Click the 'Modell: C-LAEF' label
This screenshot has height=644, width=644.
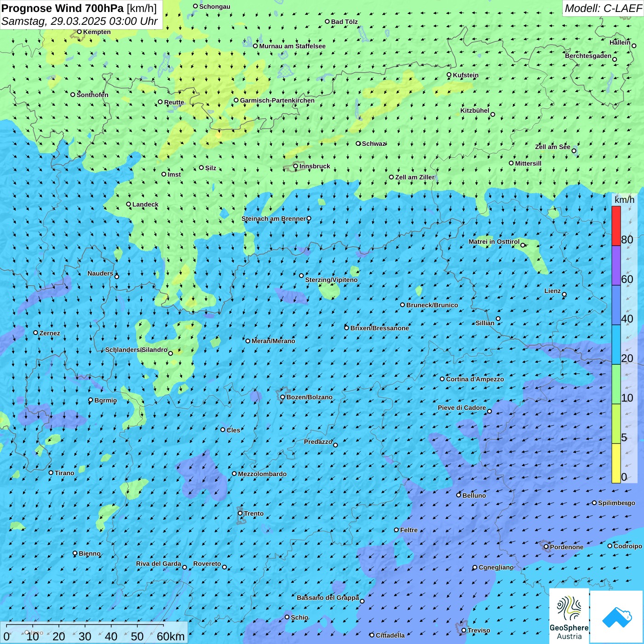(603, 8)
